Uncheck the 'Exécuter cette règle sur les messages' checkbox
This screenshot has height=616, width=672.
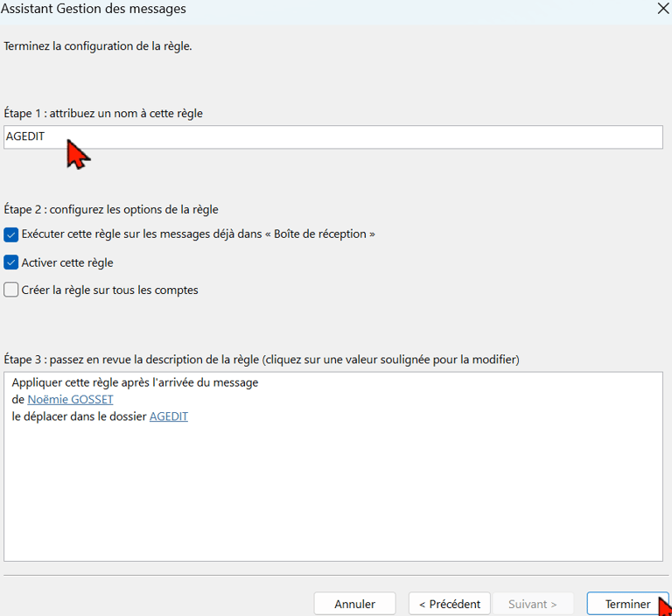click(x=11, y=234)
